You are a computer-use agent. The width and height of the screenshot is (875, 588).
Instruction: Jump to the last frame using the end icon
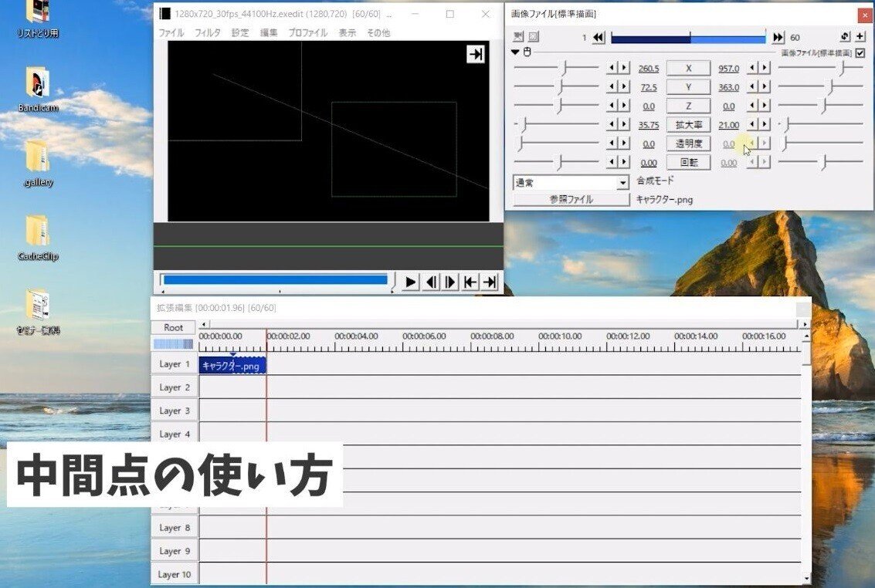click(490, 282)
